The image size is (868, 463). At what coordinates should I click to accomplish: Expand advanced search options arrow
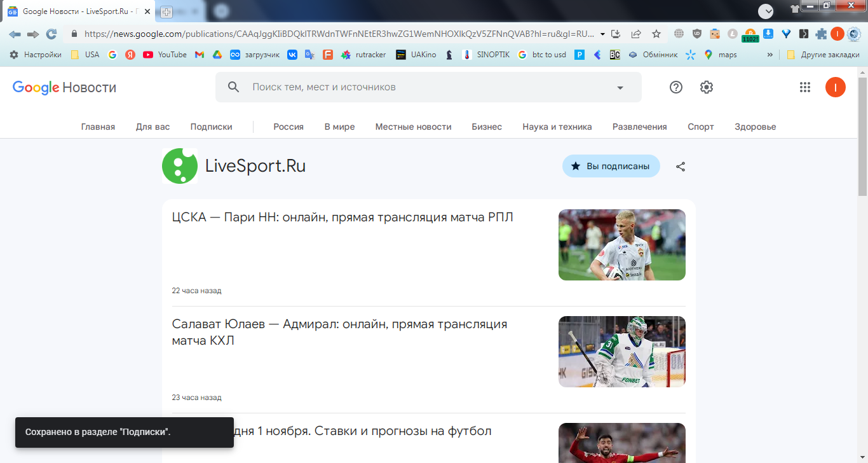click(x=620, y=88)
